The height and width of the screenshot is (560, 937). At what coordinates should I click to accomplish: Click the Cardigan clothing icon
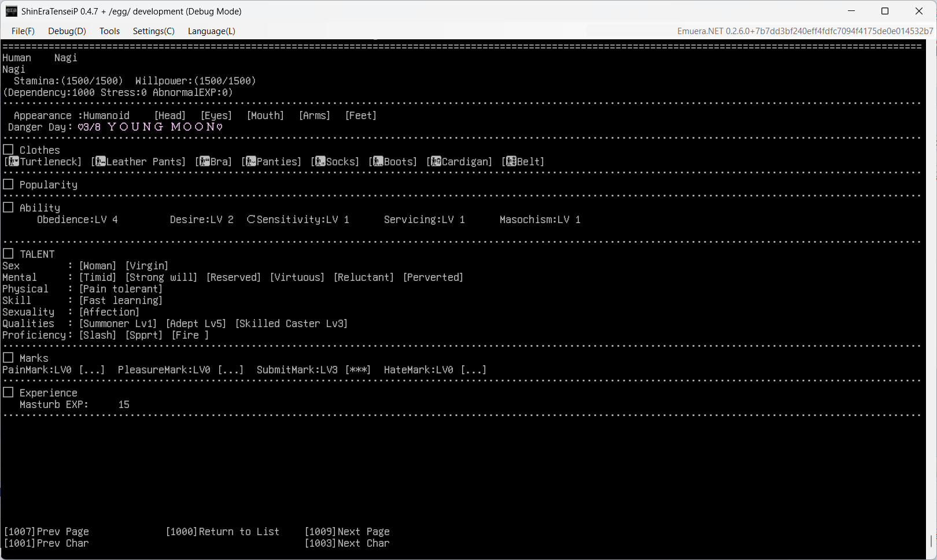pyautogui.click(x=436, y=161)
